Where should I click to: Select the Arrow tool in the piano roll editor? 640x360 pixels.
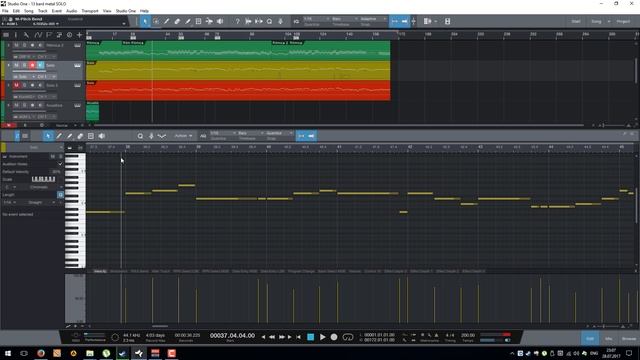(48, 136)
